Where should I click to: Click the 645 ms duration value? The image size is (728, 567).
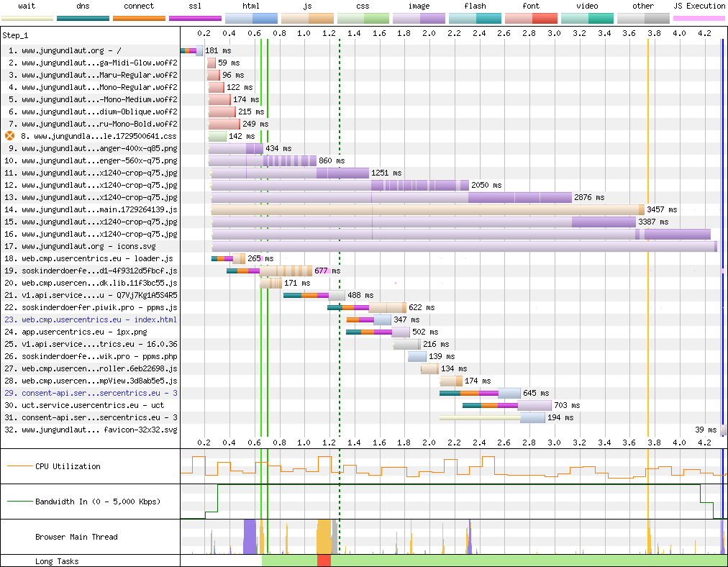coord(536,393)
